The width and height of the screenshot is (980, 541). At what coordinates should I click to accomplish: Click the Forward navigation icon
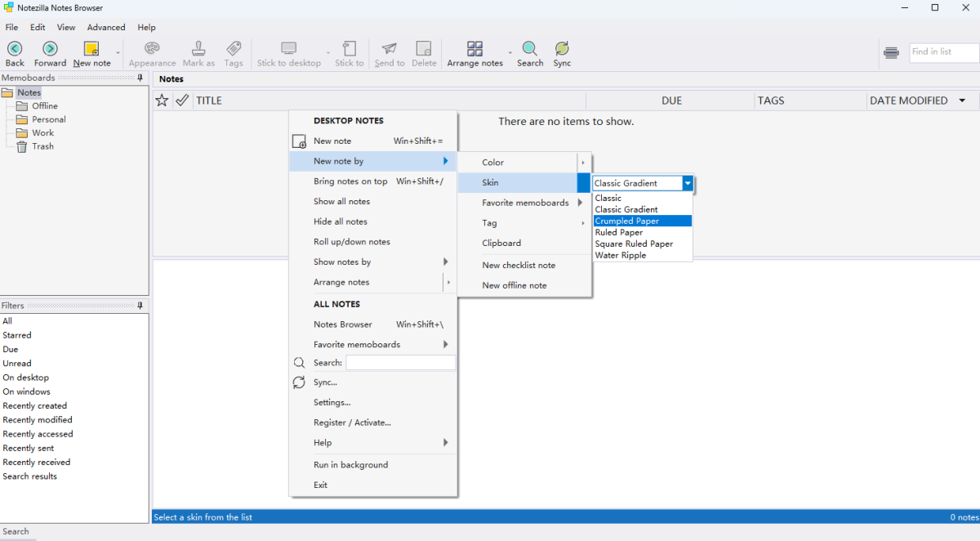(x=50, y=49)
